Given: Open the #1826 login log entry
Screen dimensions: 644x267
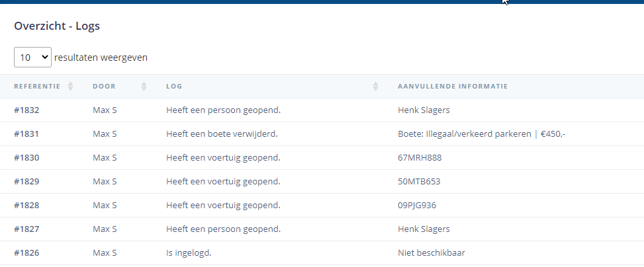Looking at the screenshot, I should (x=26, y=253).
